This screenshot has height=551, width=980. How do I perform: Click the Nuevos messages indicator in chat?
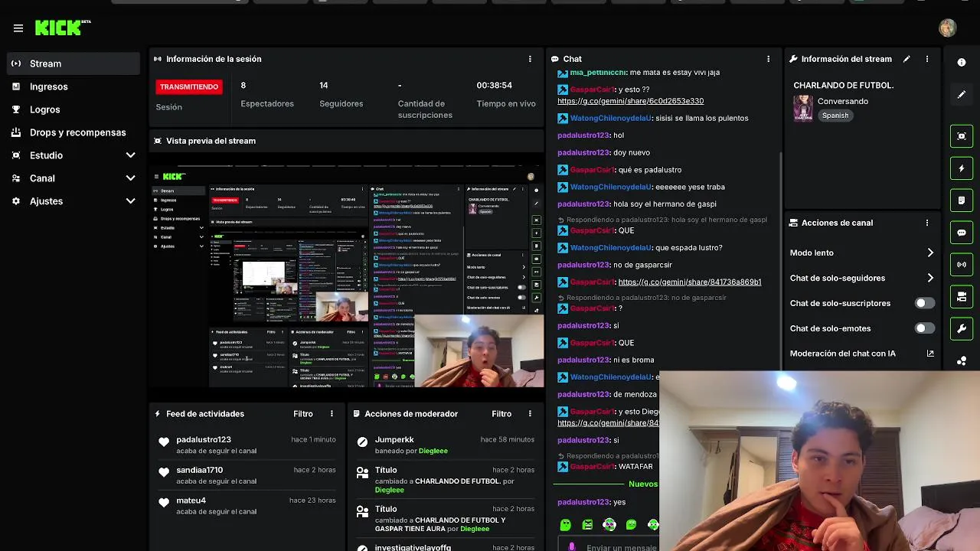click(x=643, y=484)
